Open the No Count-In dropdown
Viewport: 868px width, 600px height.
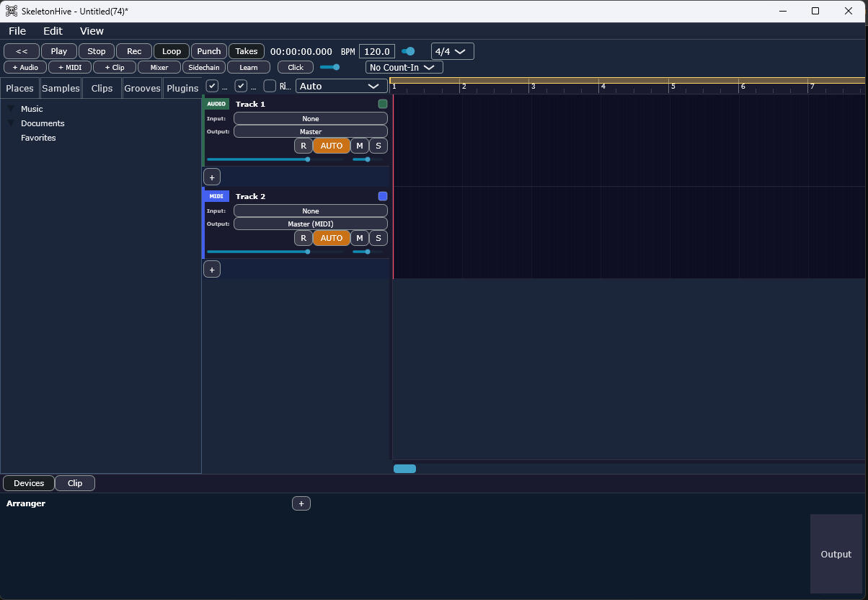[404, 67]
